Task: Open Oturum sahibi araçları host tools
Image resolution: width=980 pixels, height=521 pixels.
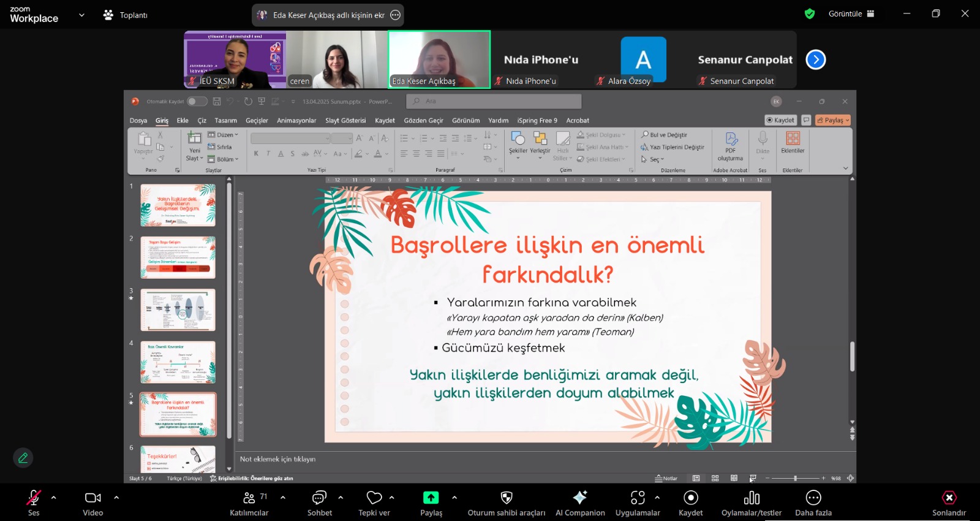Action: [506, 498]
